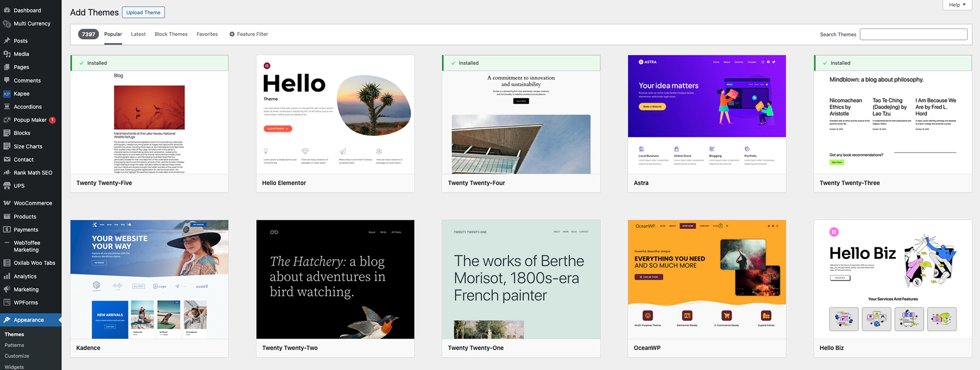Click the Size Charts icon
Screen dimensions: 980x370
pyautogui.click(x=7, y=146)
